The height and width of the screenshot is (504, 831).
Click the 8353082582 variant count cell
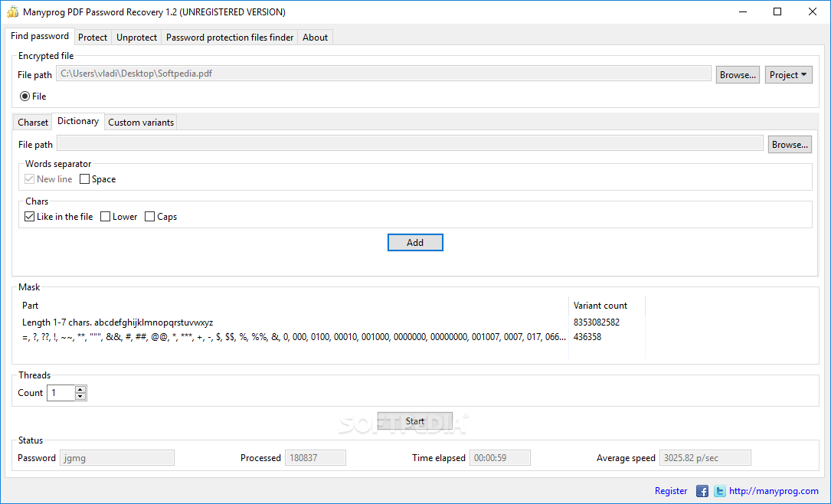pos(596,322)
